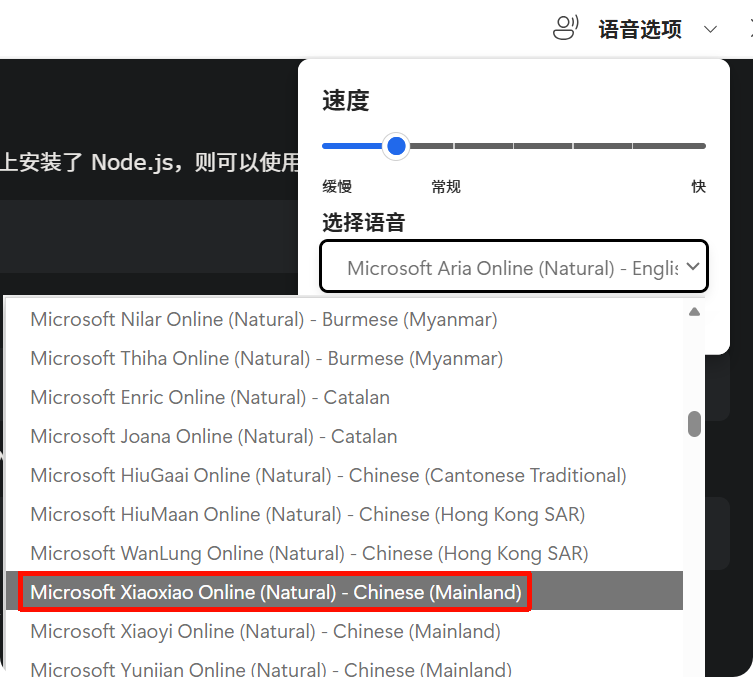The image size is (753, 677).
Task: Collapse the chevron next to 语音选项
Action: click(710, 30)
